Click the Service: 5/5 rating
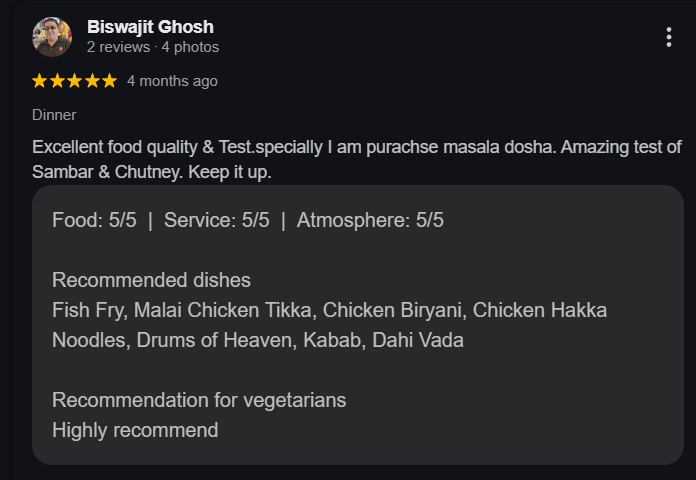This screenshot has height=480, width=696. [x=216, y=221]
